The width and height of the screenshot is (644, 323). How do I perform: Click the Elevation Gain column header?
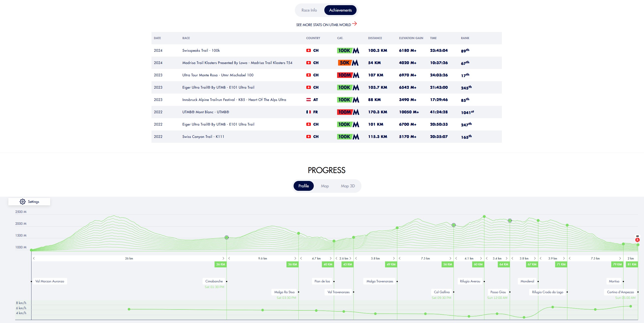coord(411,38)
